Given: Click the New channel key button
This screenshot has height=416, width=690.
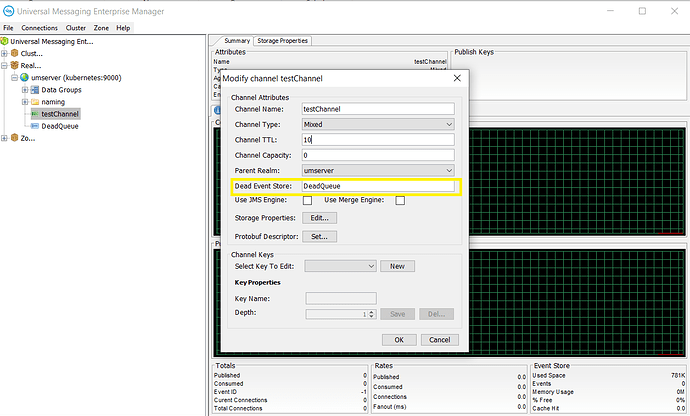Looking at the screenshot, I should [x=397, y=266].
